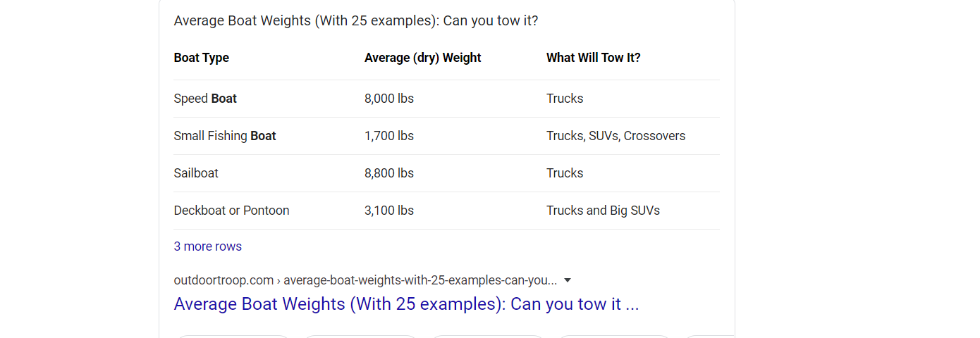The height and width of the screenshot is (338, 980).
Task: Expand the "3 more rows" link
Action: (x=207, y=246)
